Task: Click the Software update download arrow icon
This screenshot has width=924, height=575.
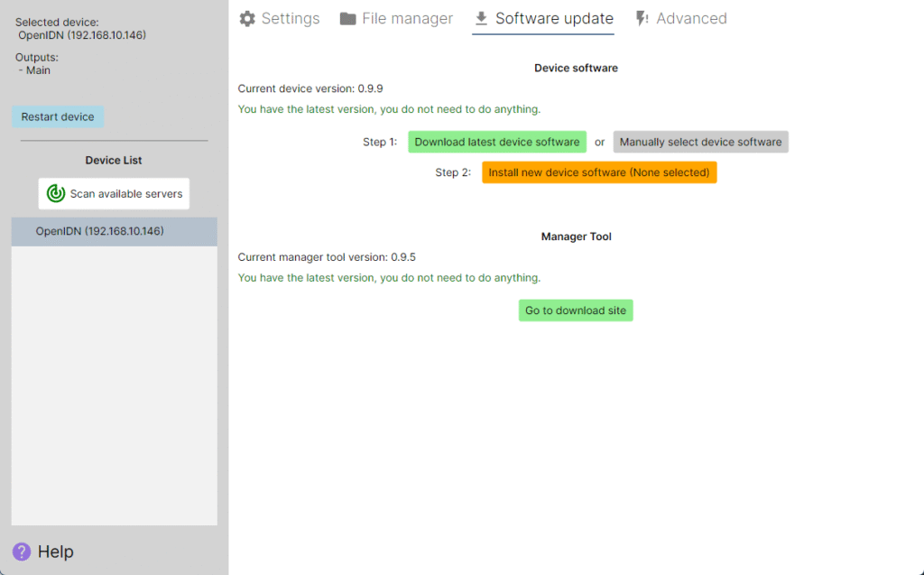Action: [481, 19]
